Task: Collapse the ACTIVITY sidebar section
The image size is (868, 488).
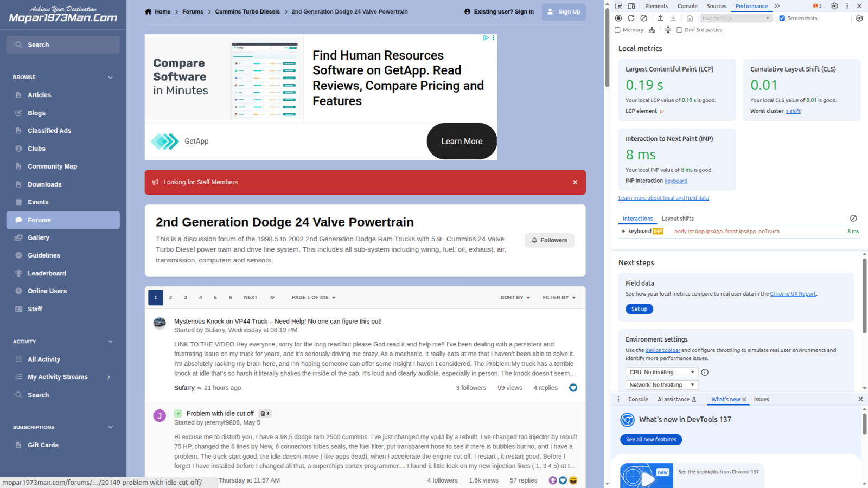Action: (x=111, y=342)
